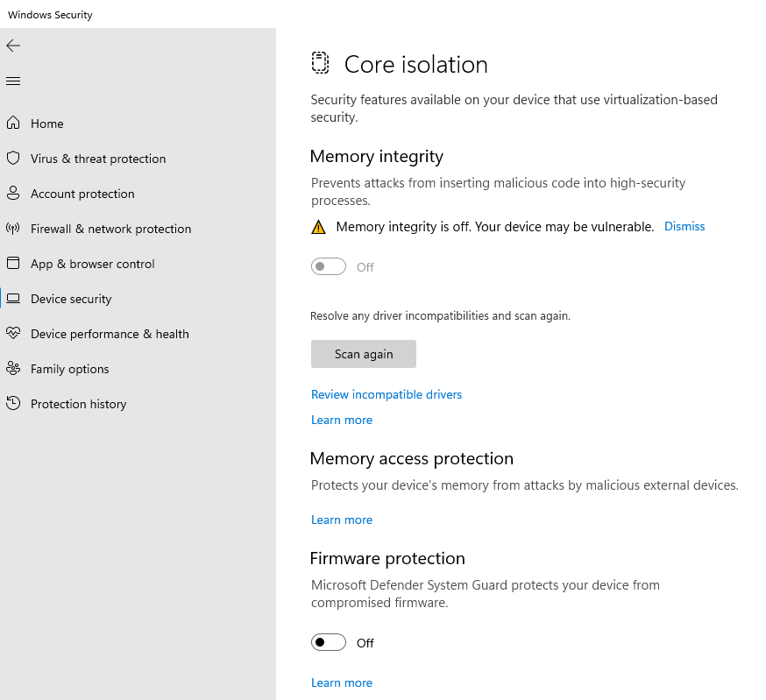Click the Protection history clock icon
This screenshot has height=700, width=766.
13,404
